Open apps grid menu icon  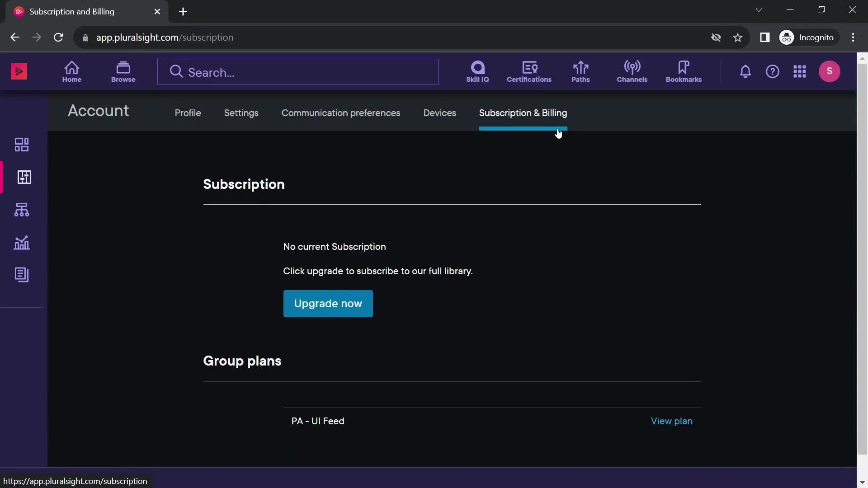(x=800, y=71)
